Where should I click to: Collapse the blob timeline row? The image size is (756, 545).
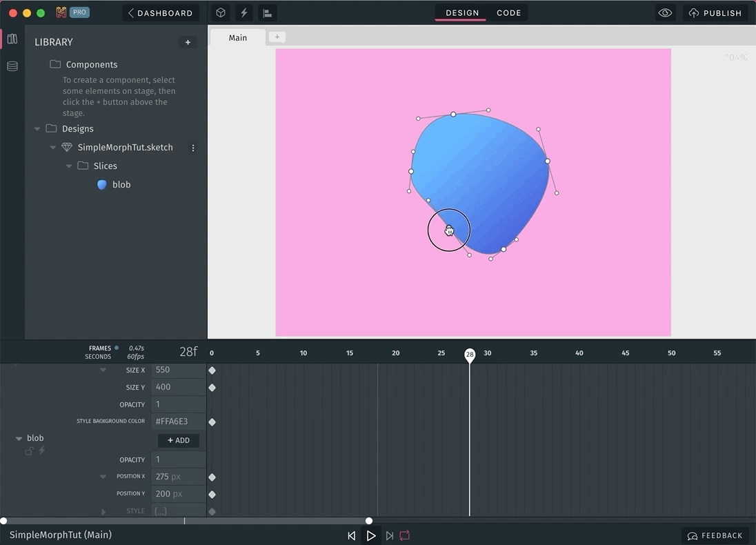click(x=19, y=438)
